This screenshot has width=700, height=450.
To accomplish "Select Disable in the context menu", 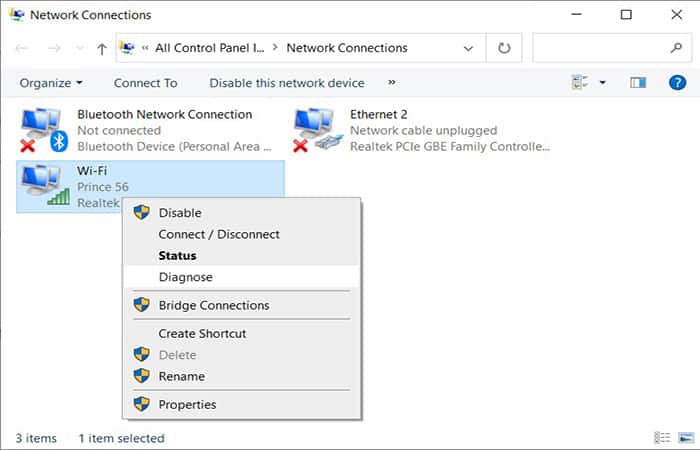I will (180, 213).
